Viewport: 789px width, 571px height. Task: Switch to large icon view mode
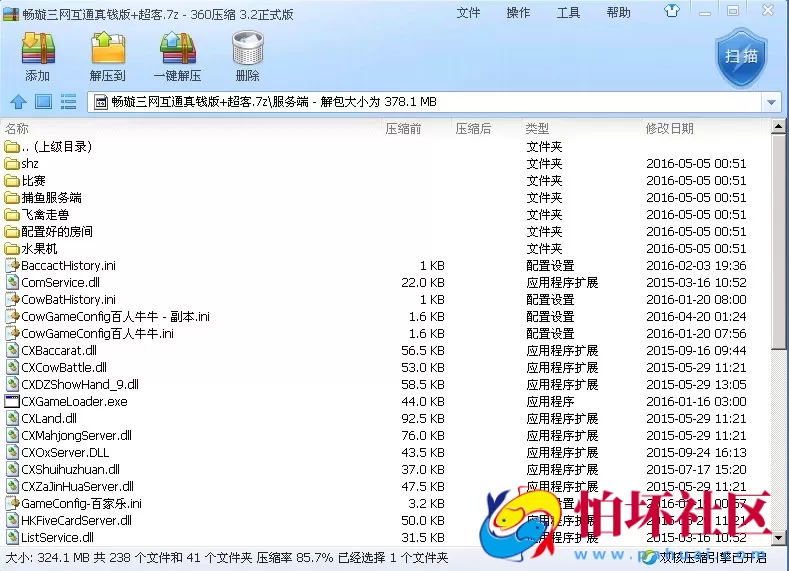click(x=43, y=102)
